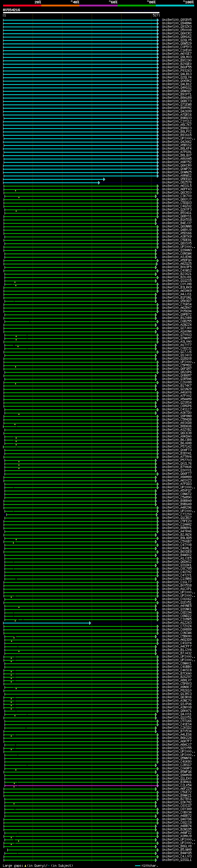Open hit UniRef100_Q9SRV5
The width and height of the screenshot is (197, 868).
coord(177,20)
